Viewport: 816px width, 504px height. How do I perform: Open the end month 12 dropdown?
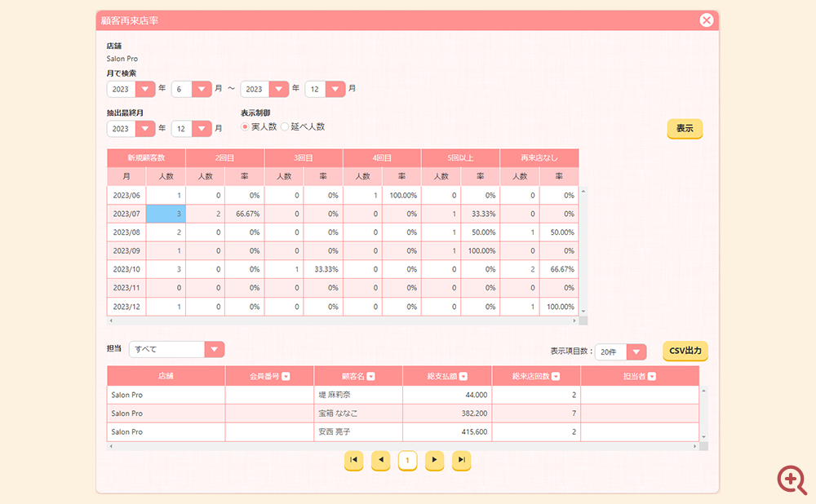(335, 89)
